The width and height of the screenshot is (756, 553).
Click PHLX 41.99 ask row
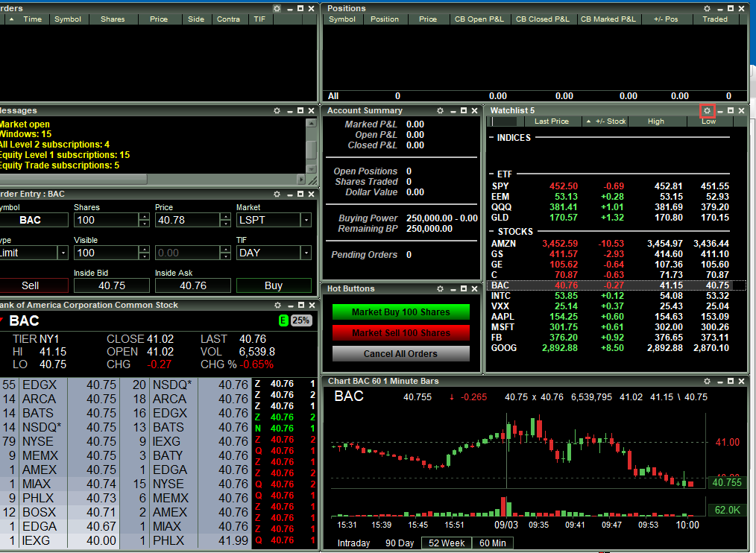pyautogui.click(x=185, y=540)
